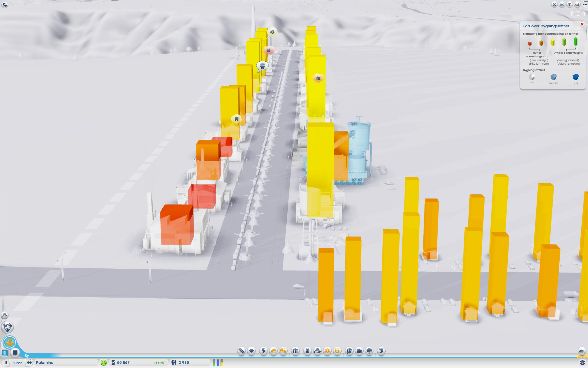Click the Høy density house legend
This screenshot has width=588, height=368.
tap(576, 77)
